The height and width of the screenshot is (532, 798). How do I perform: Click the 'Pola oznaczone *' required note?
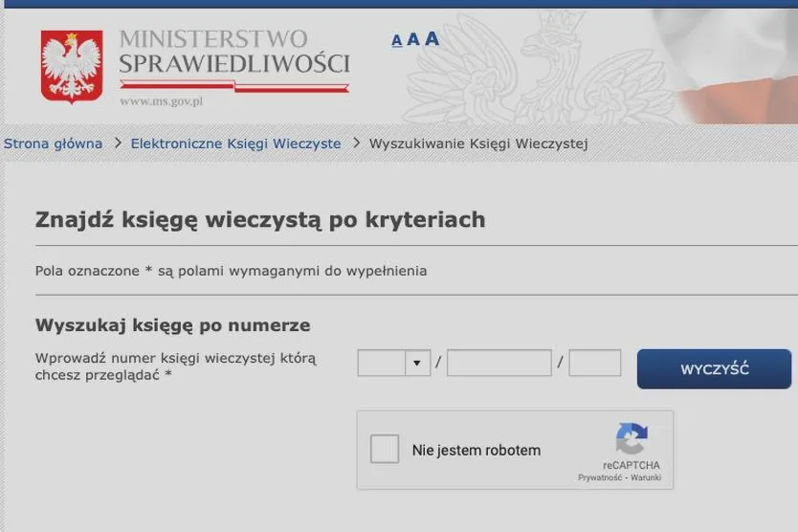231,271
